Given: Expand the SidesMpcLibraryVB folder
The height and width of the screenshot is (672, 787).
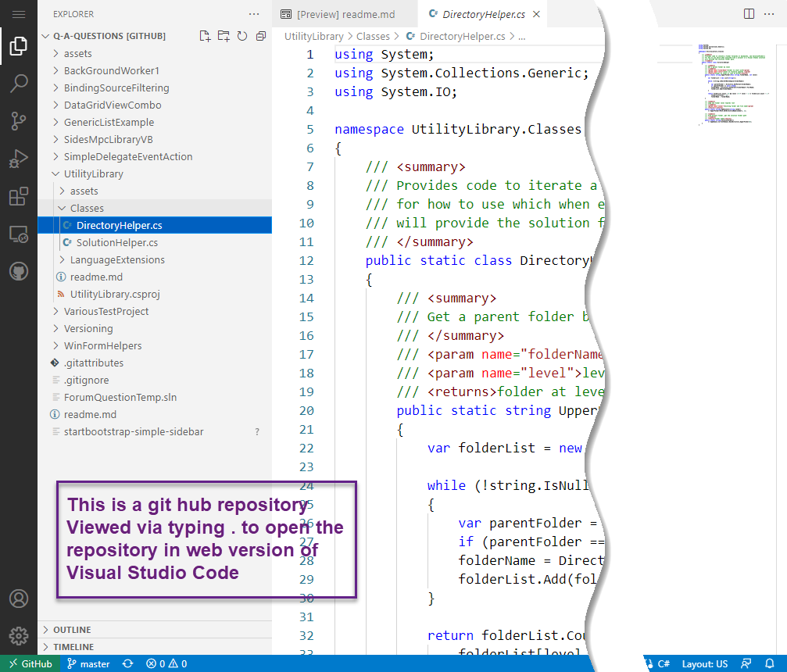Looking at the screenshot, I should (155, 140).
